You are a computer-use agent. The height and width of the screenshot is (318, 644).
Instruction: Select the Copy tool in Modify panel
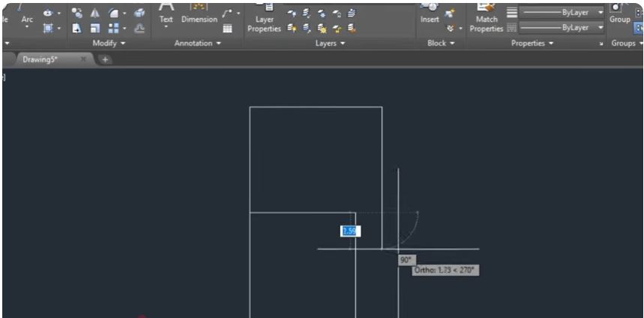[x=76, y=13]
